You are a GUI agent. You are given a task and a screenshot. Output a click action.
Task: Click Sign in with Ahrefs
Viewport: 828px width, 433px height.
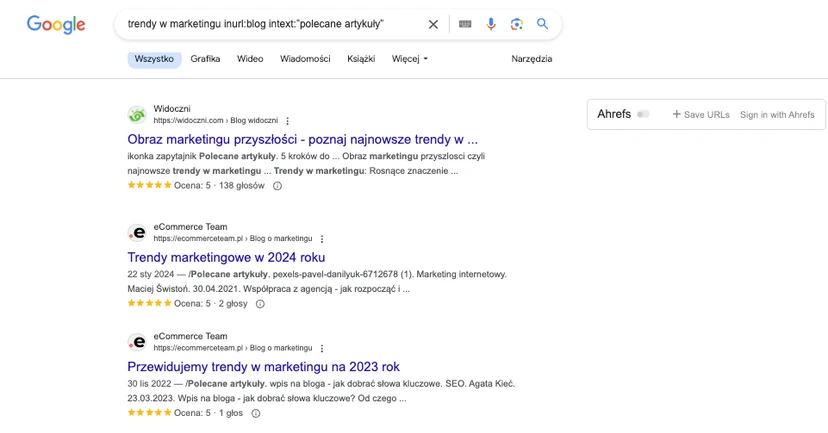point(777,115)
